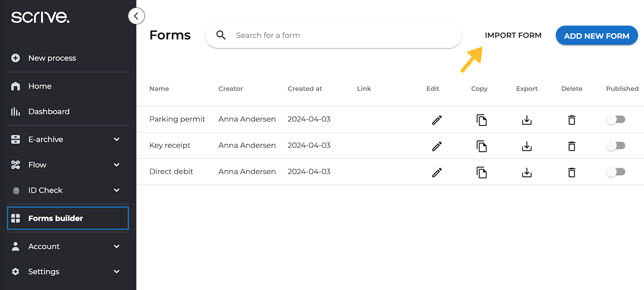Click the pencil icon for Direct debit
The image size is (644, 290).
(x=437, y=172)
